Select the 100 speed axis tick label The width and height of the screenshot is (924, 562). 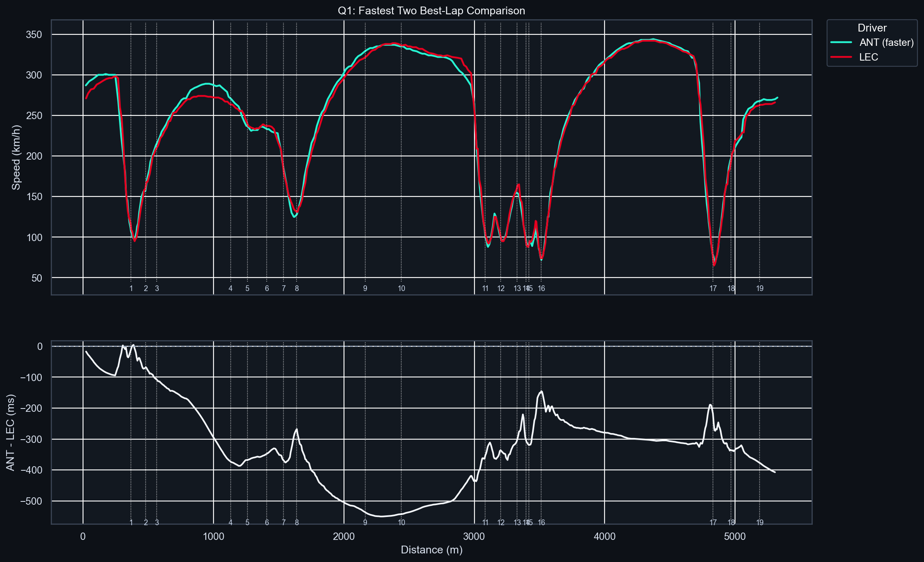pyautogui.click(x=34, y=237)
